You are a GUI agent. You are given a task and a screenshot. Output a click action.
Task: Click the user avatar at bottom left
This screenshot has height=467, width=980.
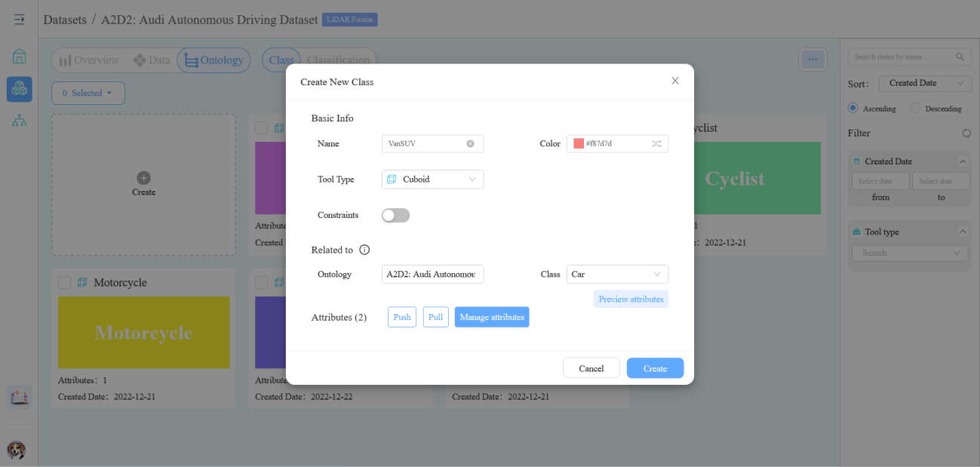[x=16, y=450]
